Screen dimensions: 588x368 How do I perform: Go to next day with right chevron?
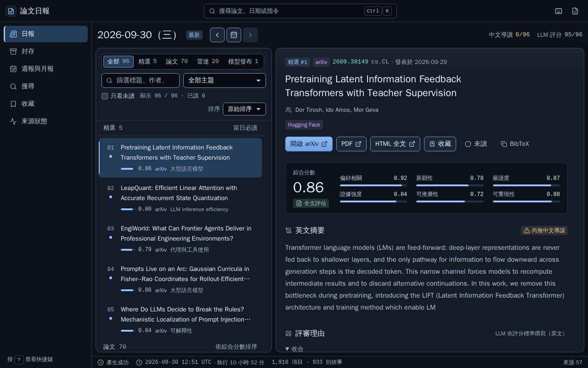250,35
